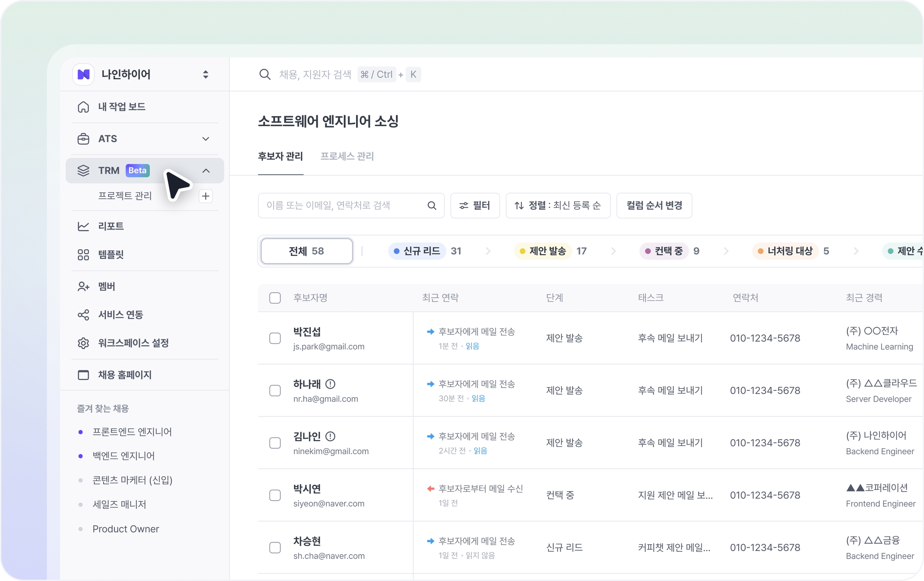Open 워크스페이스 설정 gear icon

click(x=83, y=343)
